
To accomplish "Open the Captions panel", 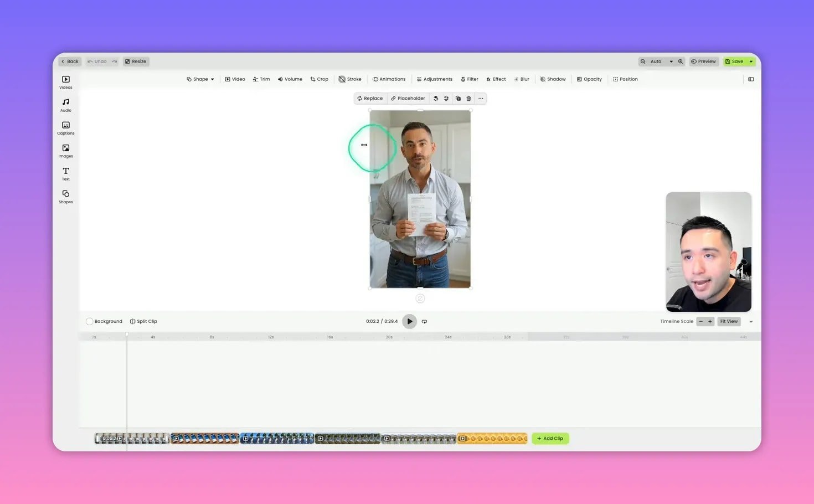I will tap(65, 128).
